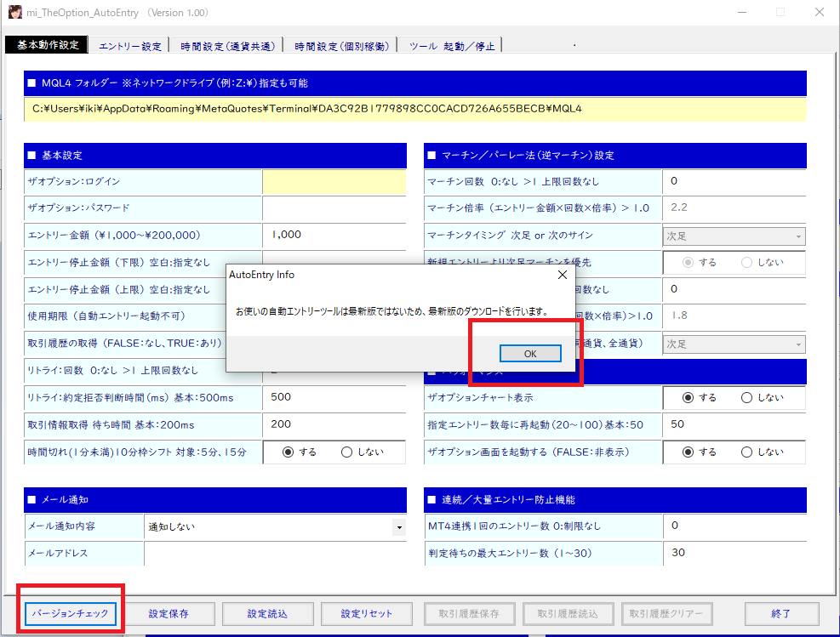Image resolution: width=840 pixels, height=637 pixels.
Task: Select しない for ザオプション画面を起動する
Action: [747, 452]
